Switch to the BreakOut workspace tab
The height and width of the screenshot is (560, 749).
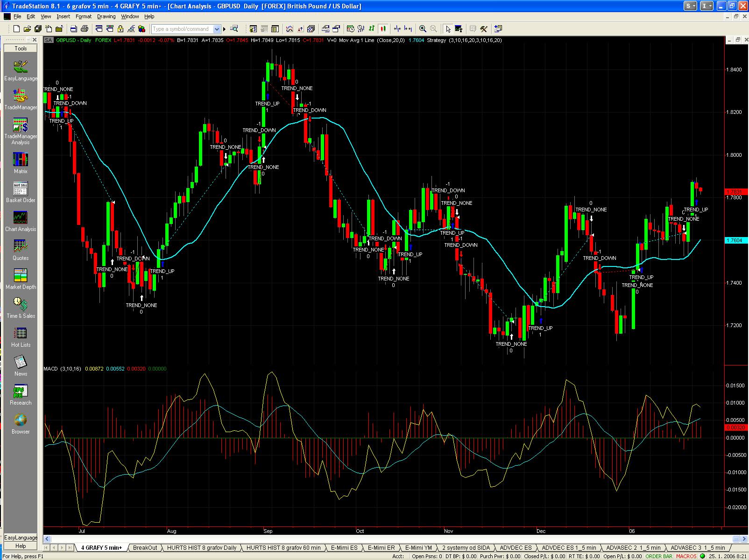pos(145,548)
